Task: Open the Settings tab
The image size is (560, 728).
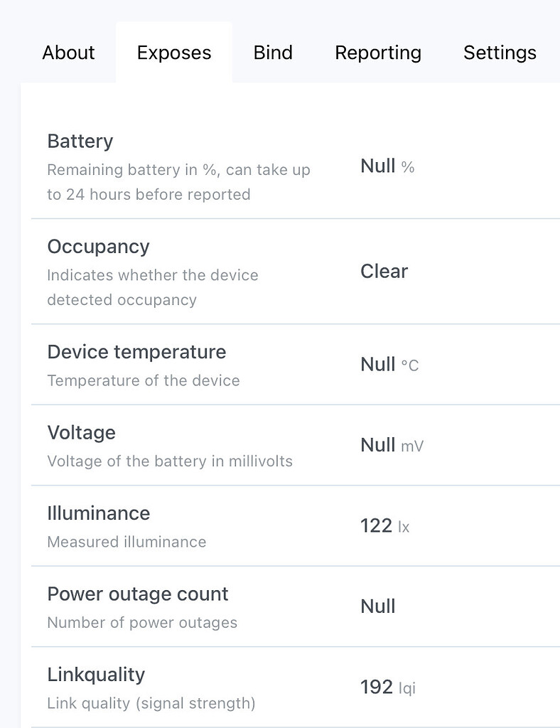Action: (x=500, y=52)
